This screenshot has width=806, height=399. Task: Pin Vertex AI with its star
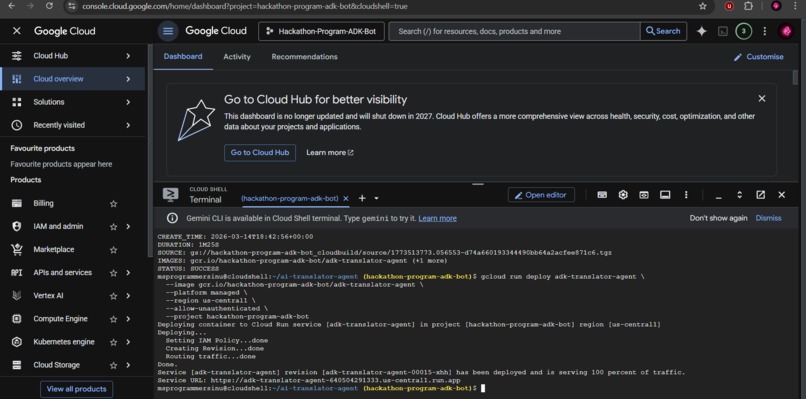[114, 296]
